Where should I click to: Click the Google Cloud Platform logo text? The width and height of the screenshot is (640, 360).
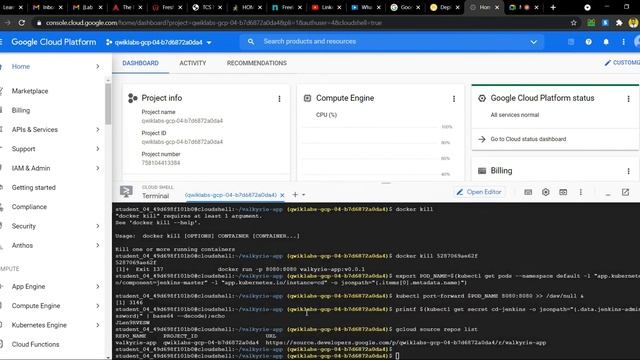pyautogui.click(x=53, y=42)
